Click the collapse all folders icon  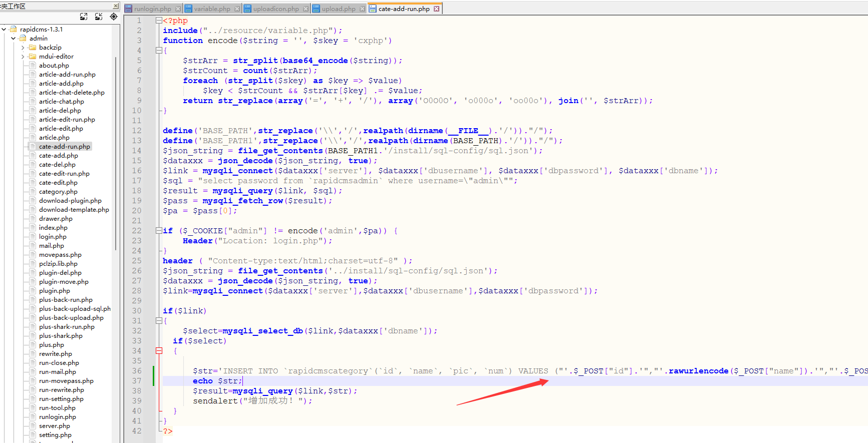pos(99,17)
